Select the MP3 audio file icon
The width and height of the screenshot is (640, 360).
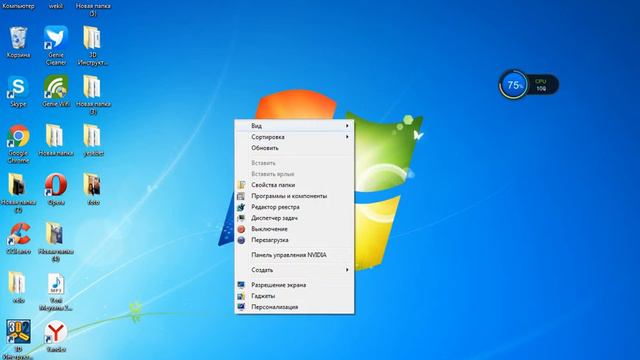(x=56, y=284)
